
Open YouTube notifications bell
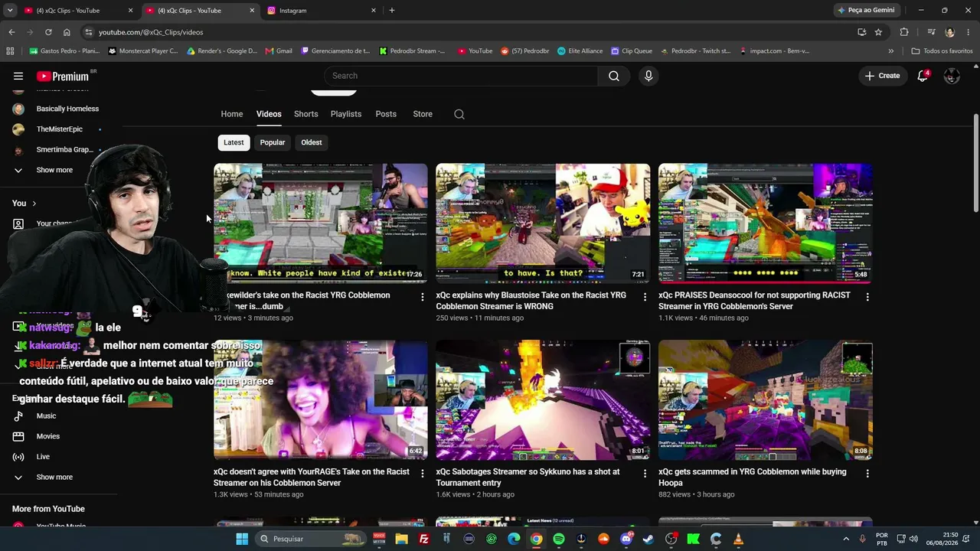[923, 76]
